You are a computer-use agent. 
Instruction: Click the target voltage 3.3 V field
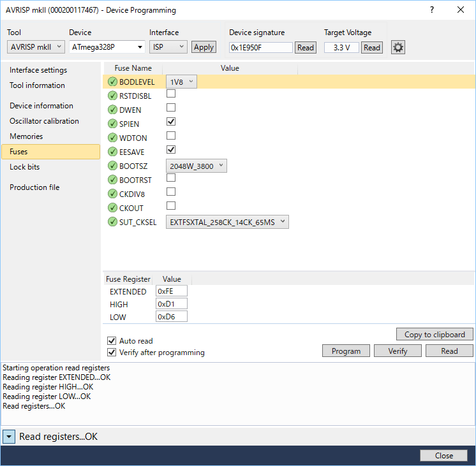click(x=342, y=48)
